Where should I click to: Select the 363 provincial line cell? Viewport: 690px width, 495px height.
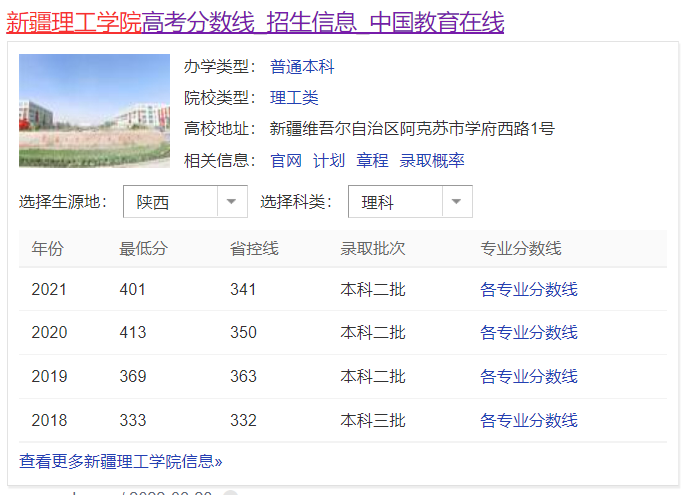(243, 376)
